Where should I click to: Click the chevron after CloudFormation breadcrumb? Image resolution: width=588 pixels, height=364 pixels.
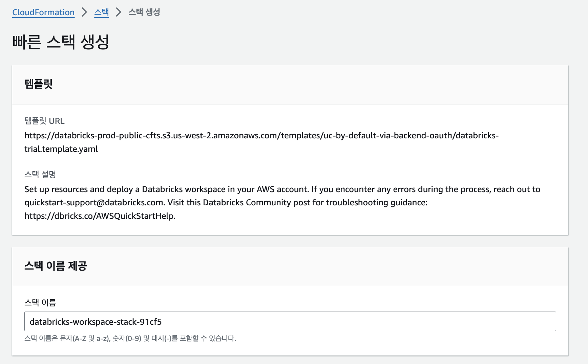coord(84,12)
